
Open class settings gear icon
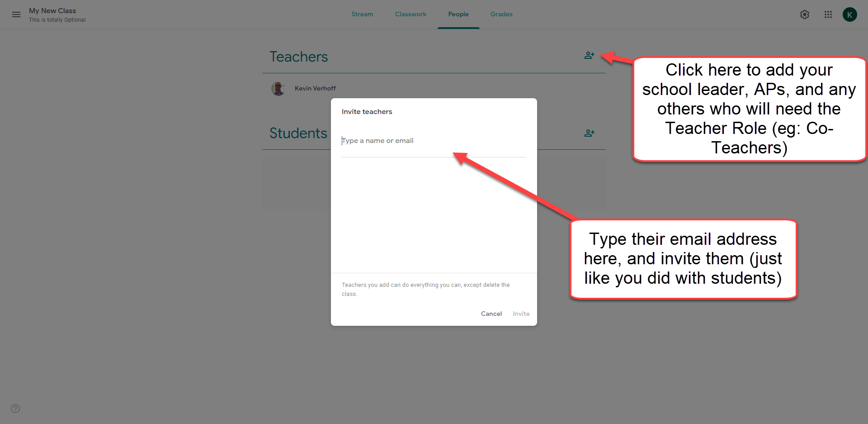click(804, 14)
